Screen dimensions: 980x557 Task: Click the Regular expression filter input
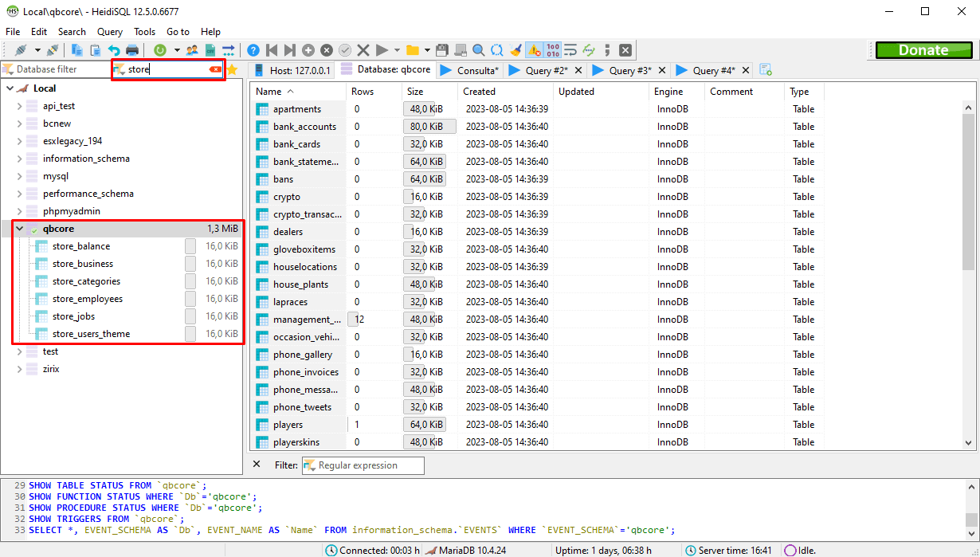click(x=363, y=465)
